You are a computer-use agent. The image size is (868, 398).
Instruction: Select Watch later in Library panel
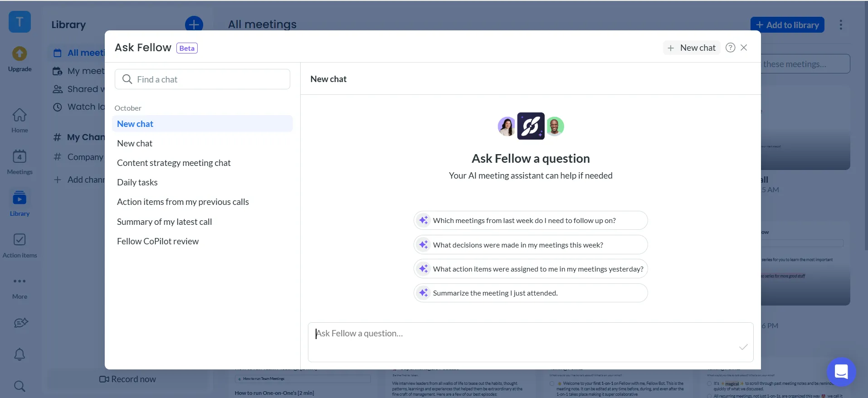78,107
